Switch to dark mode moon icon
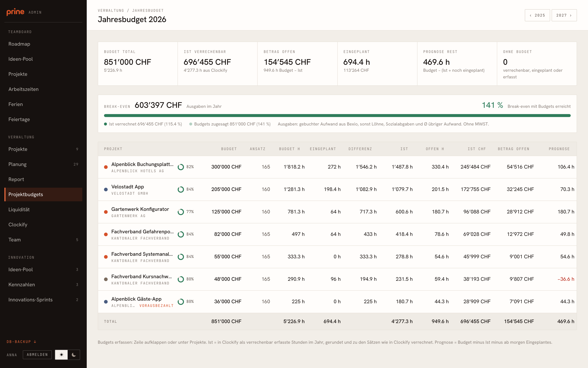 pyautogui.click(x=74, y=355)
